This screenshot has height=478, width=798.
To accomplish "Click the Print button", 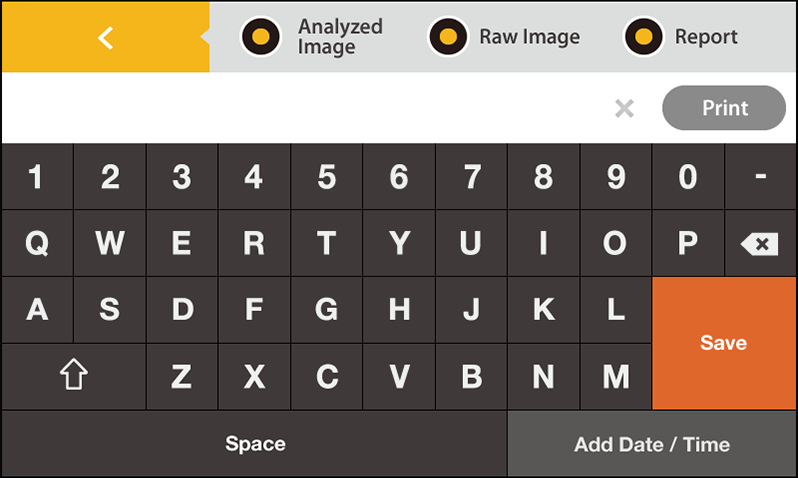I will pos(724,108).
